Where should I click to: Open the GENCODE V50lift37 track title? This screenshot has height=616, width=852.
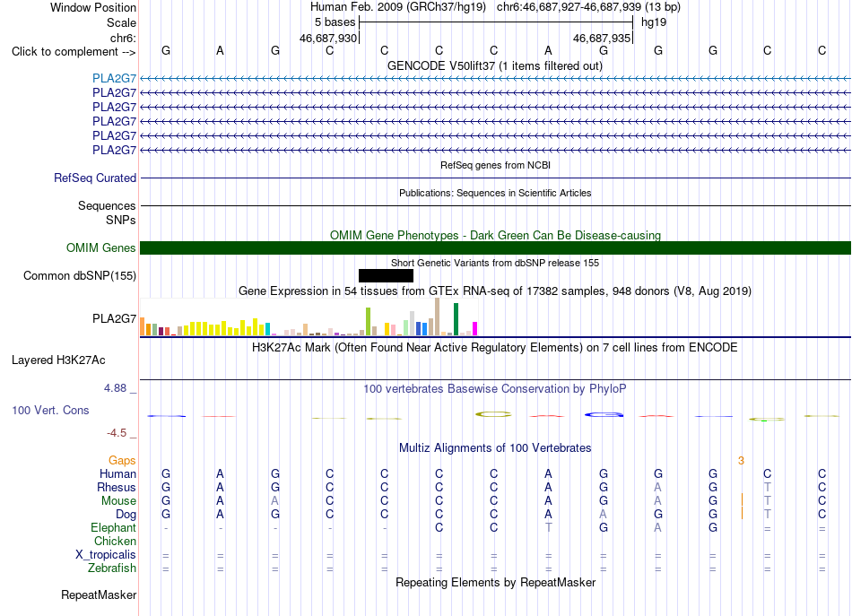[494, 65]
